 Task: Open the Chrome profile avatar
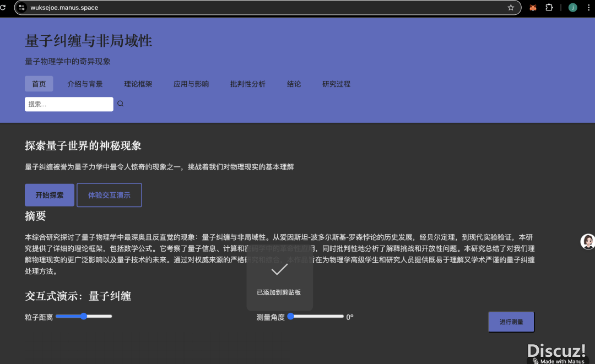[573, 8]
